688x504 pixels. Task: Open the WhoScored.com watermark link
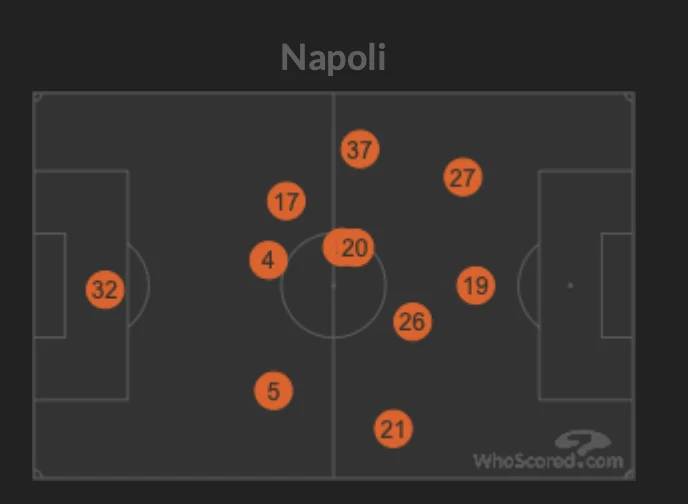(x=548, y=461)
